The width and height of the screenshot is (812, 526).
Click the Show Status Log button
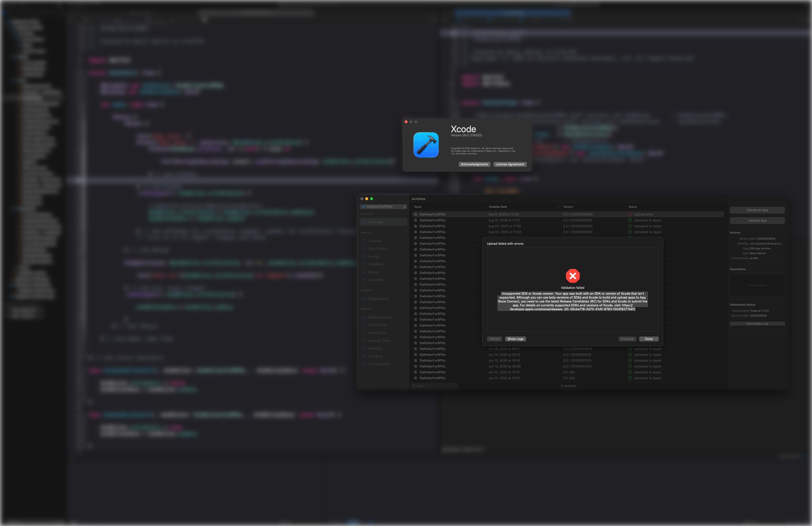757,324
